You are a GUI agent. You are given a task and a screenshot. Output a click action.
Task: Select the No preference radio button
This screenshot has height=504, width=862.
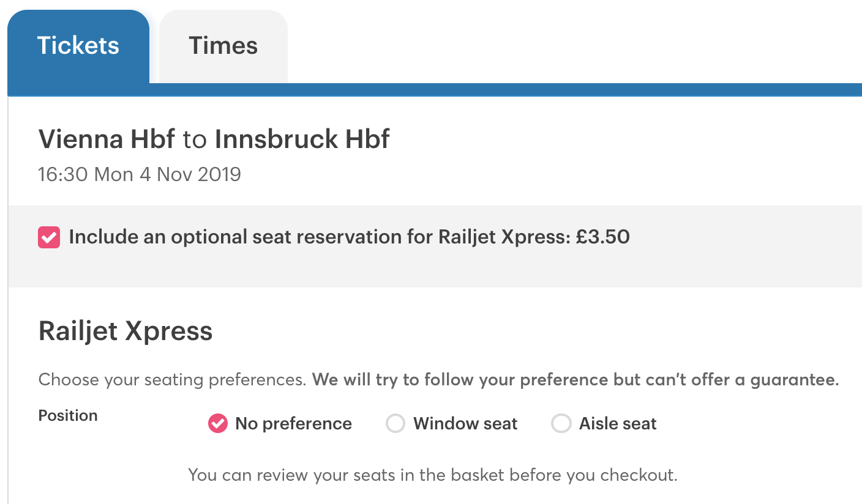click(218, 423)
